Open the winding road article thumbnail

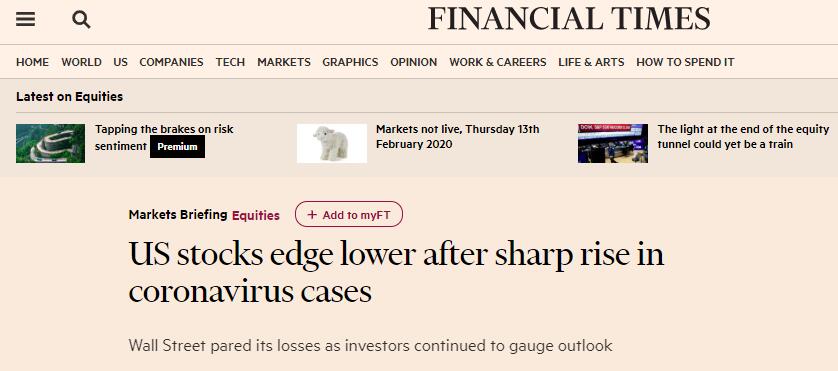coord(50,143)
